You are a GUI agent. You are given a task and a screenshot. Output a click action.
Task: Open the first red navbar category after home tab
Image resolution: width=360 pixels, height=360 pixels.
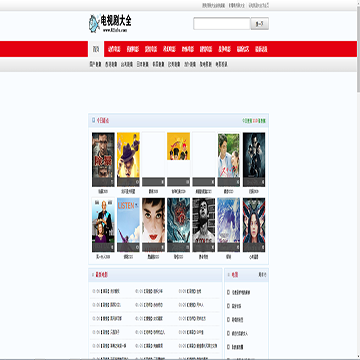[x=114, y=49]
